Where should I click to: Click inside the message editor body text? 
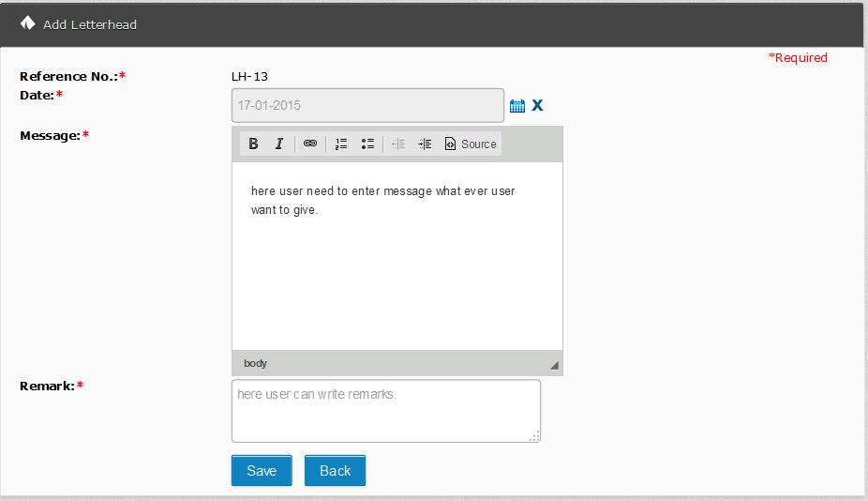click(x=382, y=201)
